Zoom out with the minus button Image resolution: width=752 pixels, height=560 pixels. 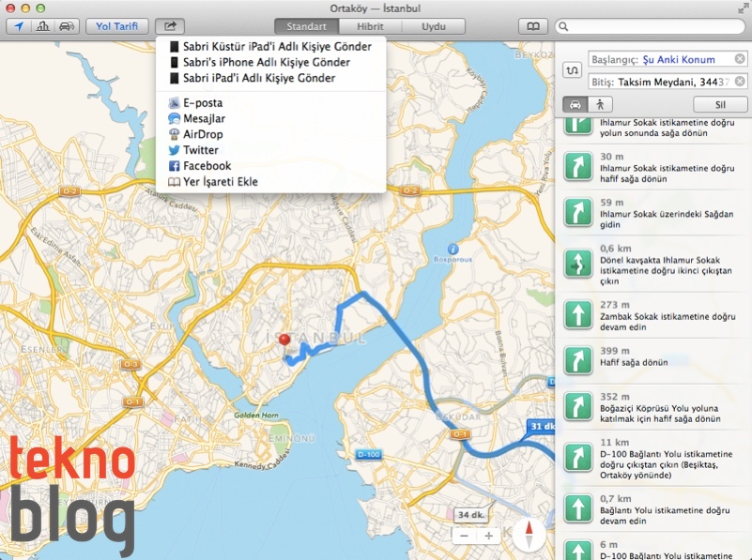click(x=465, y=536)
